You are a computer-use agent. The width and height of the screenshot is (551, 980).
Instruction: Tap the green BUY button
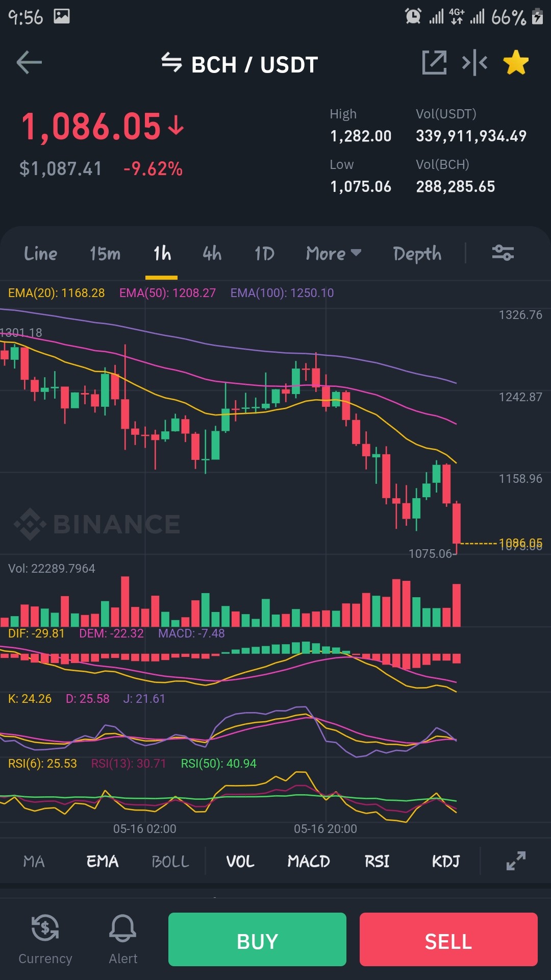click(x=257, y=939)
